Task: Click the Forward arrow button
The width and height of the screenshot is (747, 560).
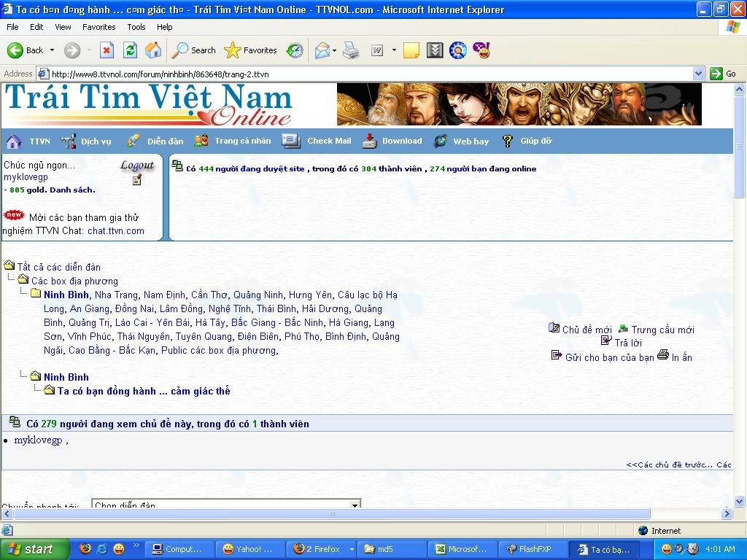Action: pos(72,50)
